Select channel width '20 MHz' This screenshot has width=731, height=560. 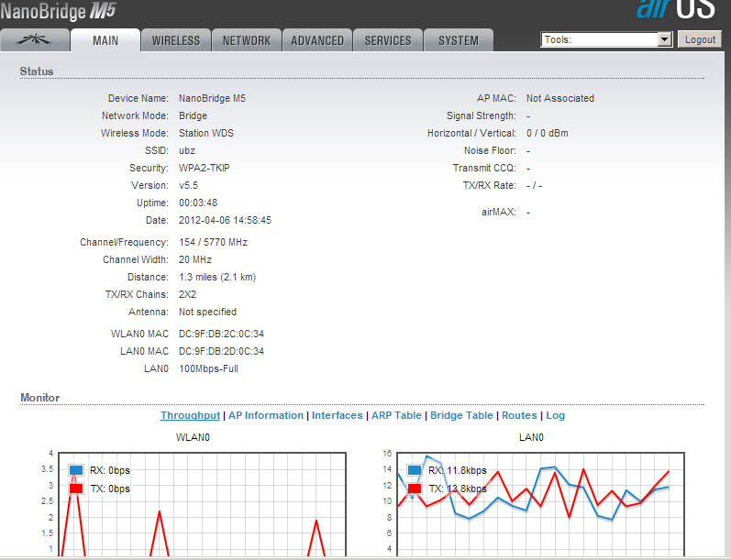194,259
